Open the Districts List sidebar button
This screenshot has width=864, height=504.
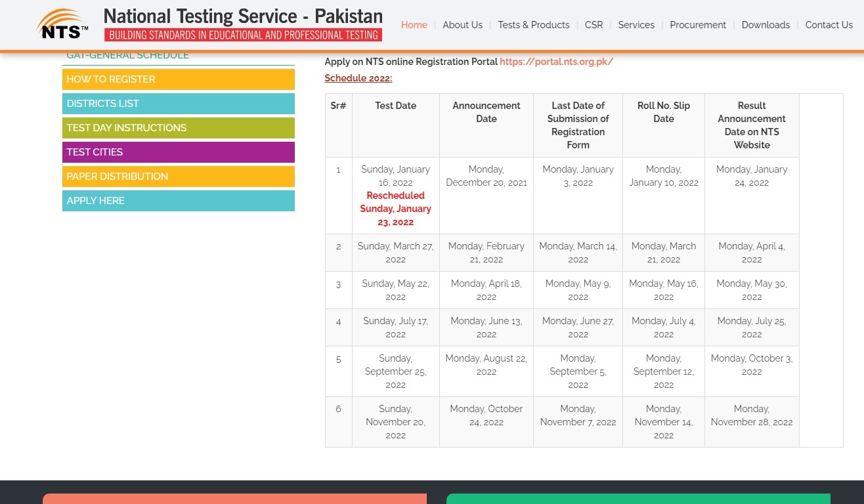point(178,104)
